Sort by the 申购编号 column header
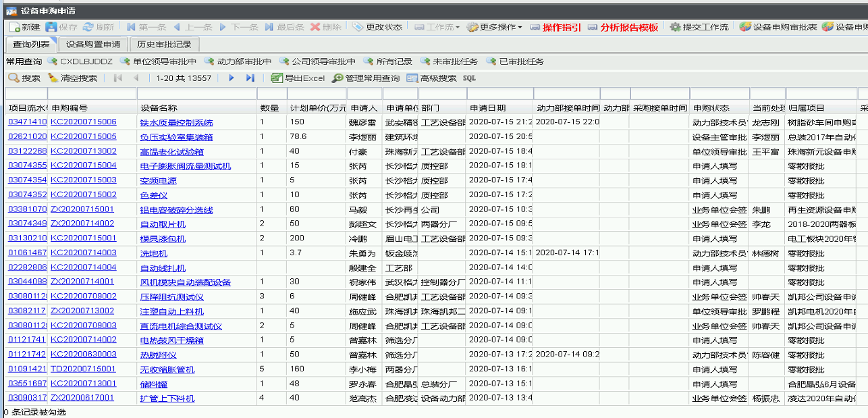Viewport: 868px width, 418px height. (92, 108)
